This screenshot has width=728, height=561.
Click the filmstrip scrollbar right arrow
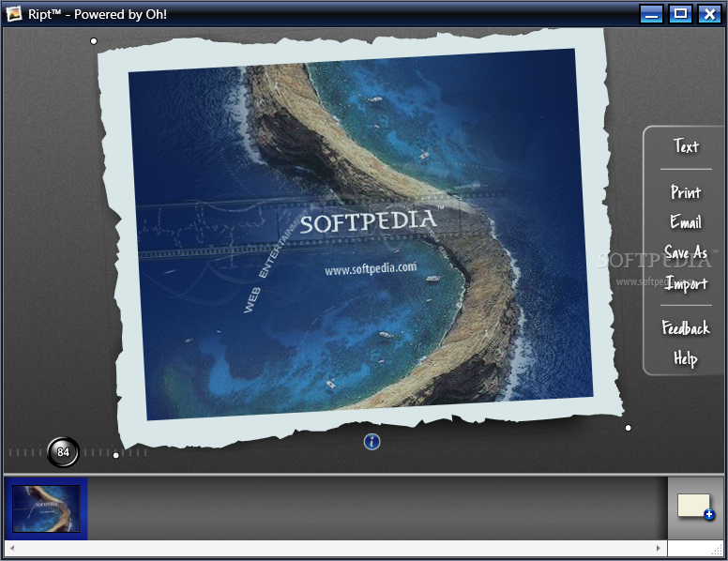tap(659, 548)
